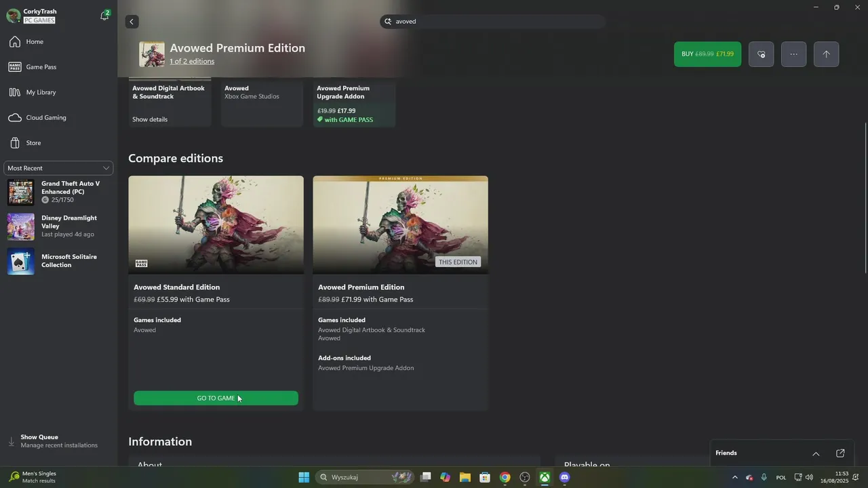Image resolution: width=868 pixels, height=488 pixels.
Task: Open Disney Dreamlight Valley entry
Action: 58,226
